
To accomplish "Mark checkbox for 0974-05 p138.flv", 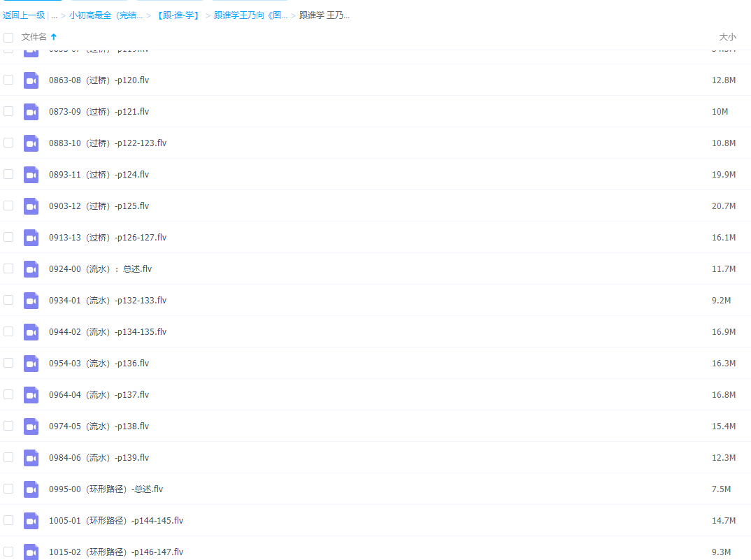I will (x=8, y=426).
